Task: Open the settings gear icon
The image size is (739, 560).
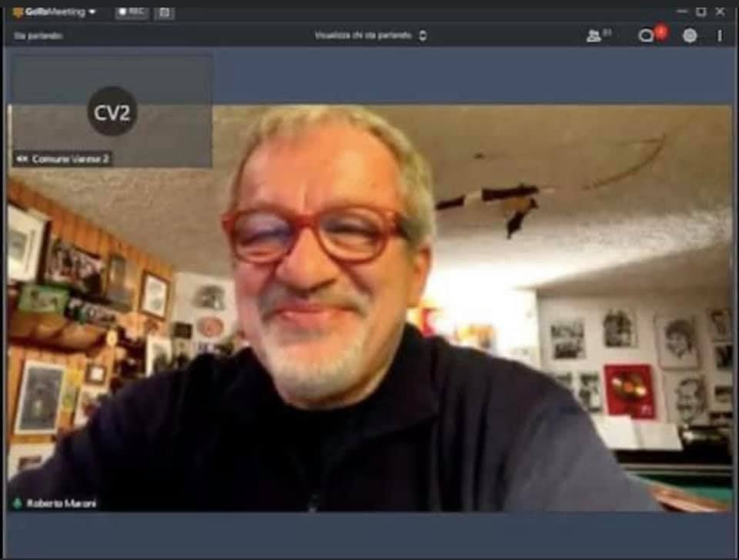Action: coord(690,35)
